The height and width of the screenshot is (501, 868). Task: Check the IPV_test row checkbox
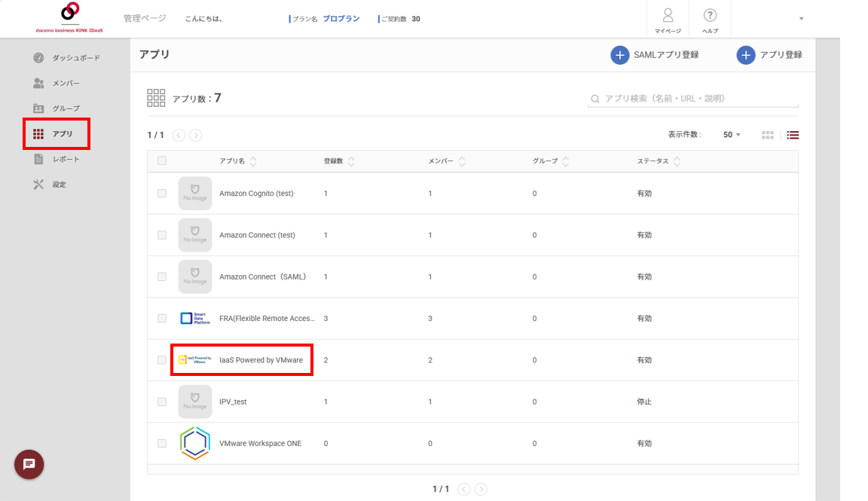pos(162,402)
